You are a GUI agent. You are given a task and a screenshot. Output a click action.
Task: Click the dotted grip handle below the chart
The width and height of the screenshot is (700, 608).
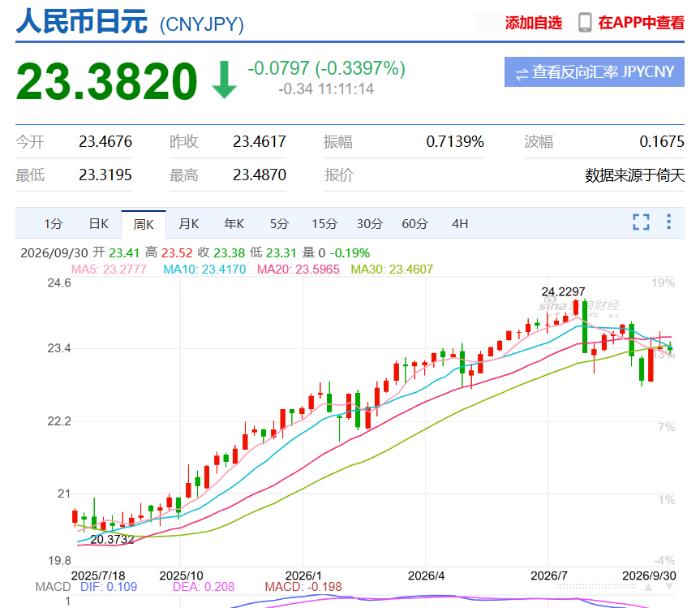pyautogui.click(x=596, y=586)
